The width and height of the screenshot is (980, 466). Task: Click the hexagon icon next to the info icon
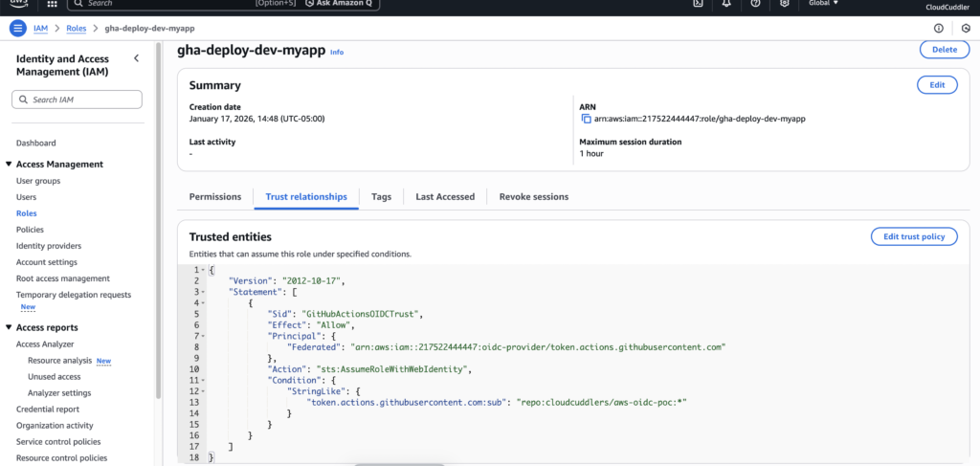tap(966, 28)
